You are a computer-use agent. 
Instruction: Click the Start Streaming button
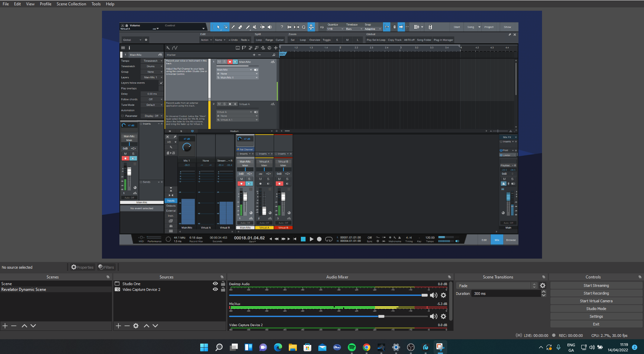596,285
